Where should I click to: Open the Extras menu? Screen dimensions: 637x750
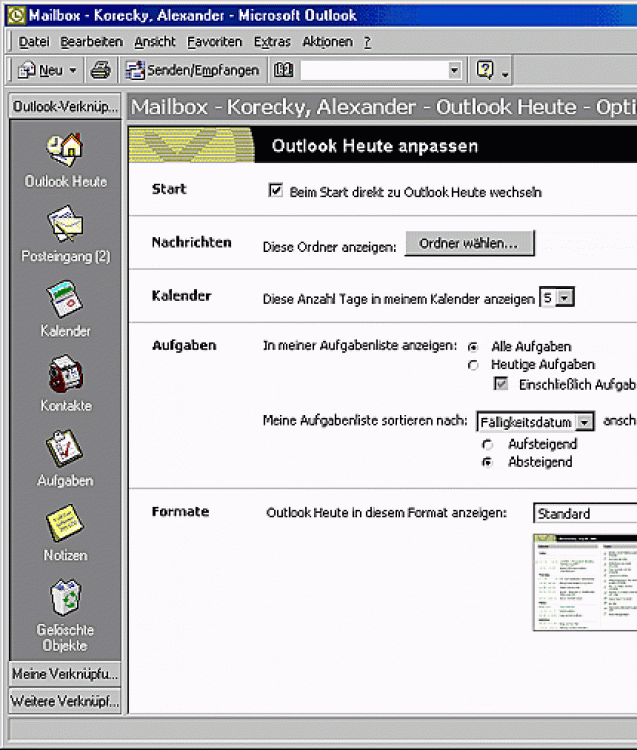(x=272, y=42)
